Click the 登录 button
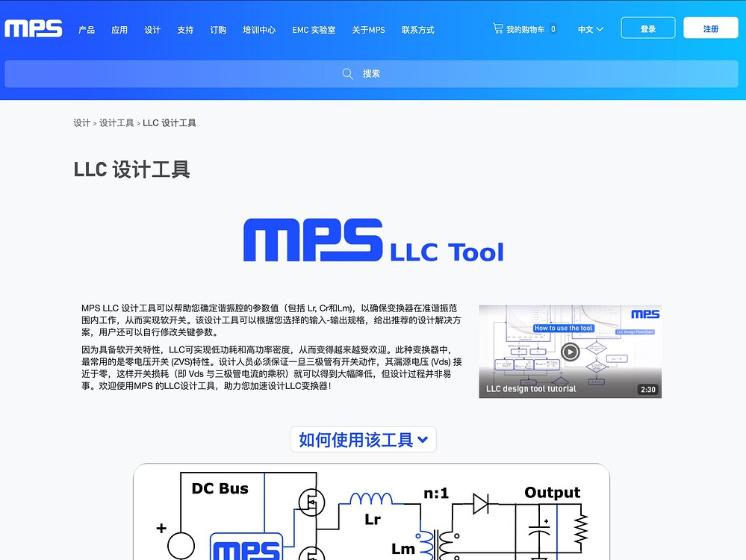 647,27
